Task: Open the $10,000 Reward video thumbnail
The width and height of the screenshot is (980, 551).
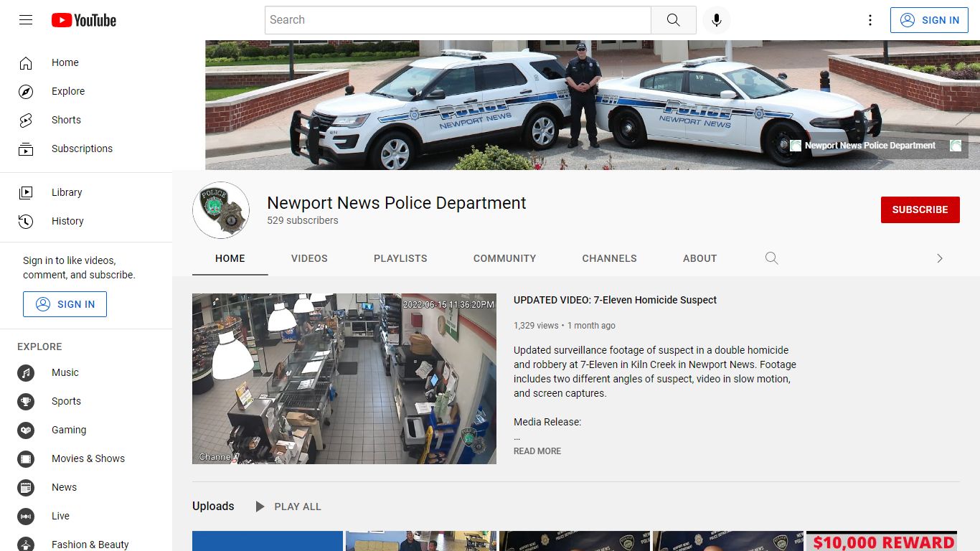Action: coord(882,541)
